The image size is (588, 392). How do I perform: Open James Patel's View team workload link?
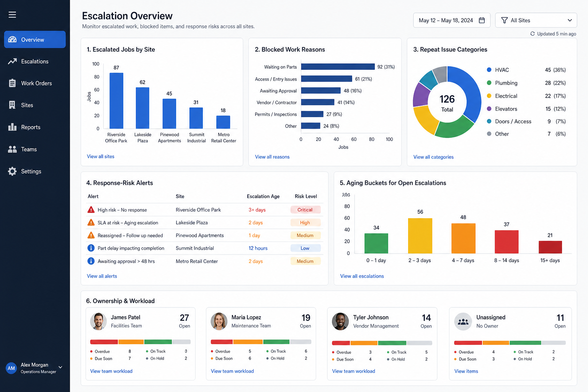click(111, 371)
